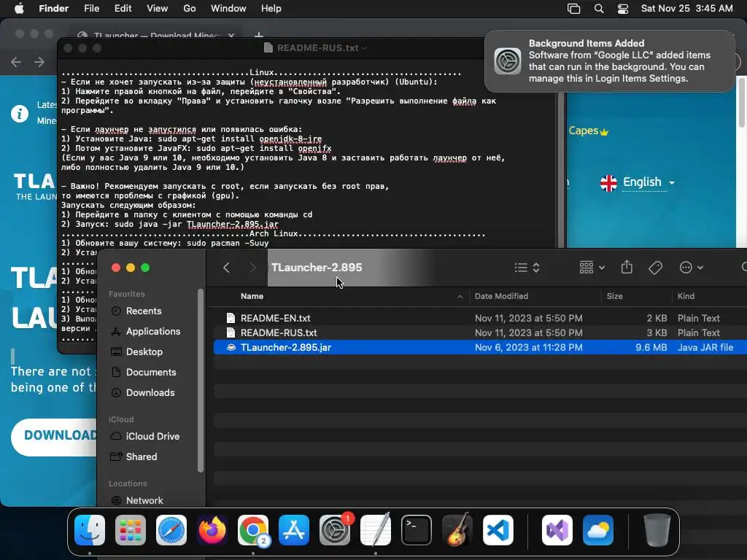Screen dimensions: 747x560
Task: Select the README-RUS.txt file row
Action: (x=480, y=332)
